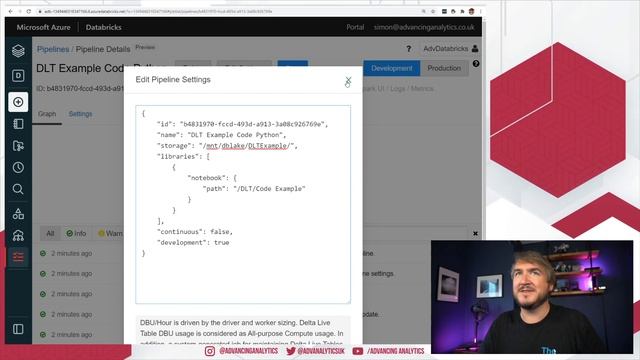
Task: Open the Data Science workspace icon
Action: point(18,76)
